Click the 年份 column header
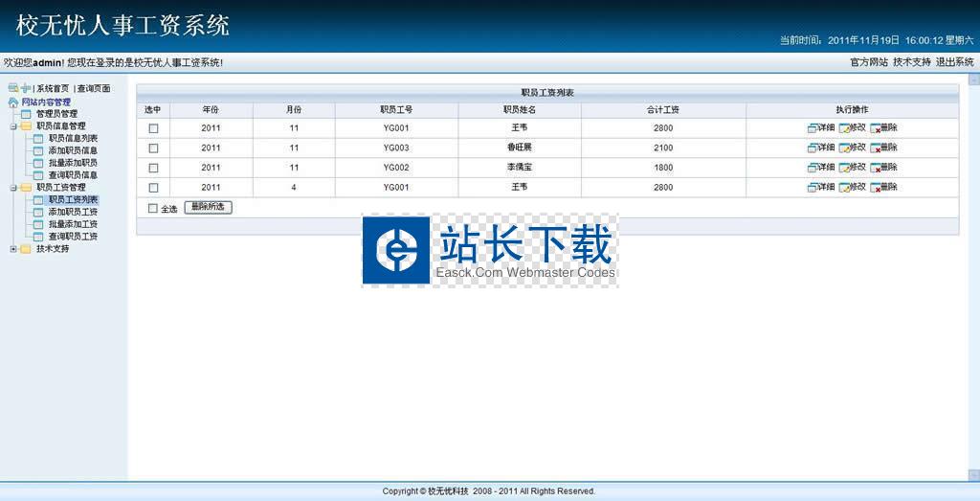The width and height of the screenshot is (980, 501). (x=211, y=109)
